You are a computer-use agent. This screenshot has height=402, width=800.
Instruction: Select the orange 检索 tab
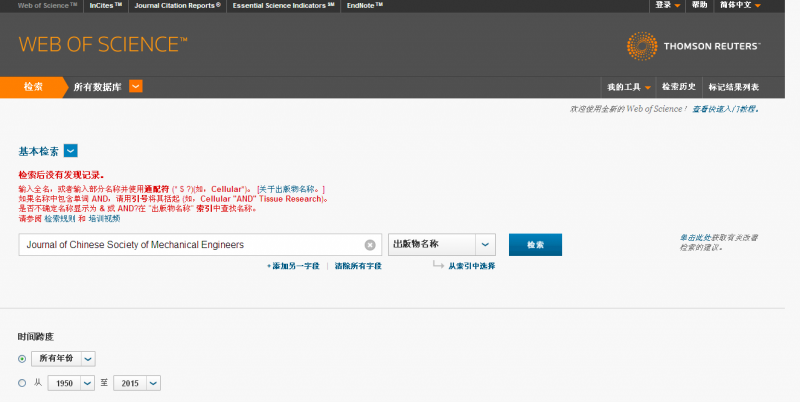pos(33,87)
